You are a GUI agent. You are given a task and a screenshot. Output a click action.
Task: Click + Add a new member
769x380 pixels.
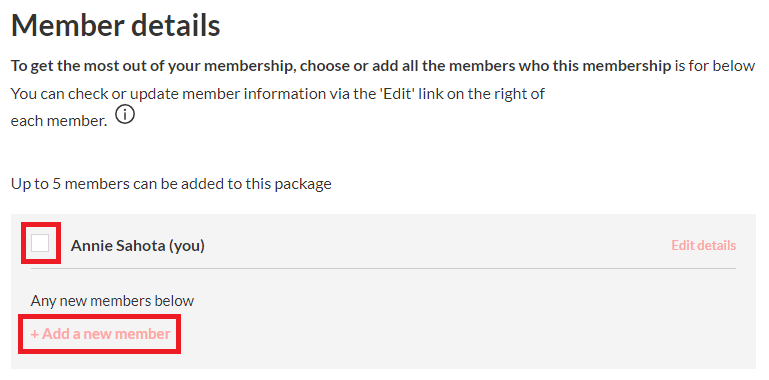101,334
